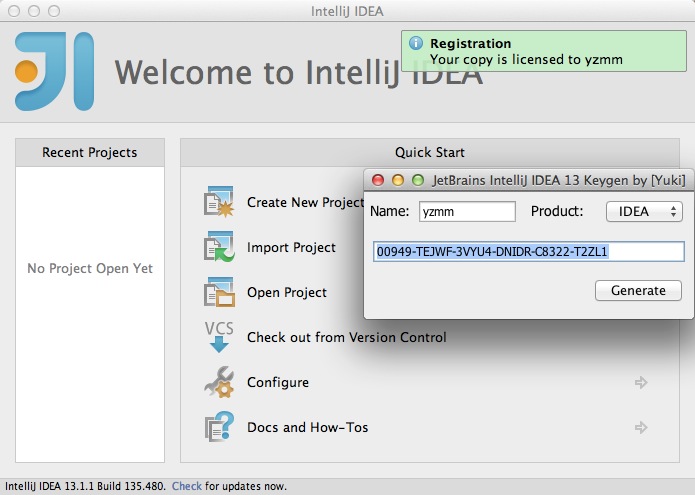The height and width of the screenshot is (495, 695).
Task: Click the IntelliJ IDEA logo
Action: pos(55,71)
